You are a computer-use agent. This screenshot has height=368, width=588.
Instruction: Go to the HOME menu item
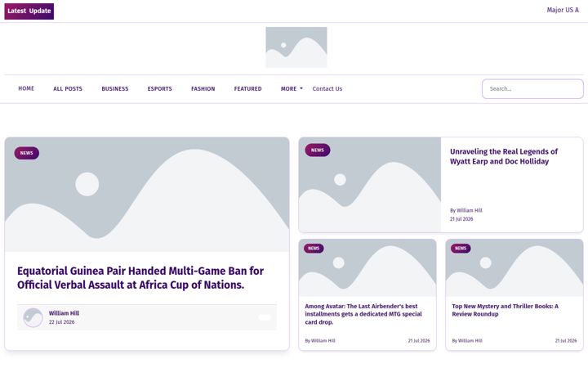click(x=26, y=88)
